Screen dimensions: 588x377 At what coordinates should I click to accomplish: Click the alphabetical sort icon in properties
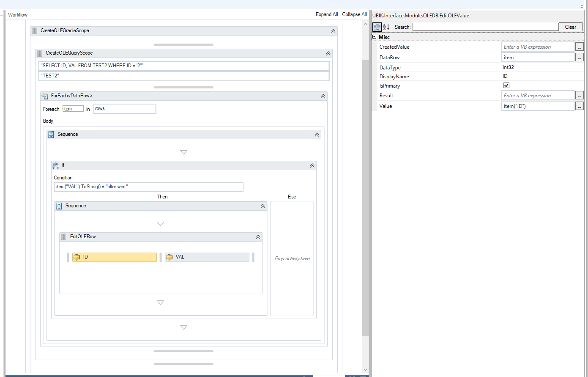pyautogui.click(x=386, y=27)
